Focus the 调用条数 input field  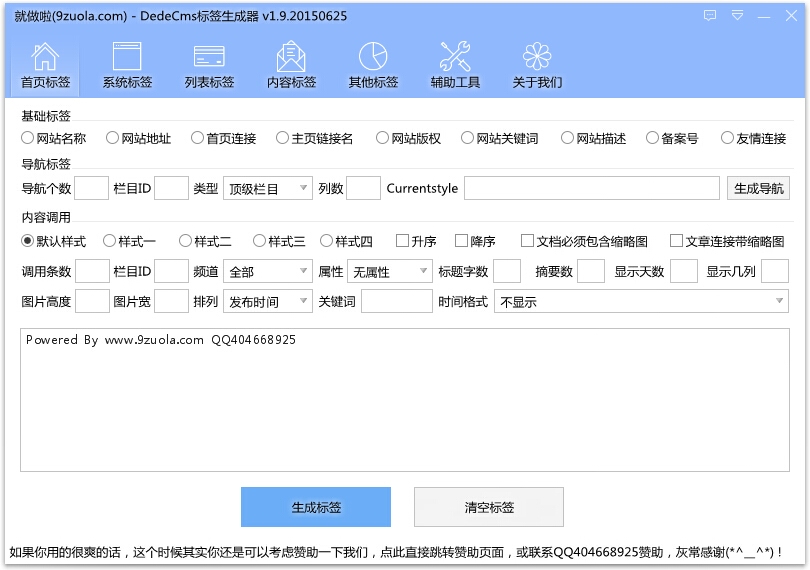click(92, 271)
